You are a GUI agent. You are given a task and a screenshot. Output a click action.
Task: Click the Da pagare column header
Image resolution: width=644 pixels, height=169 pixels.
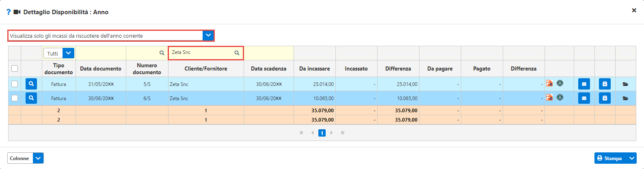point(440,68)
